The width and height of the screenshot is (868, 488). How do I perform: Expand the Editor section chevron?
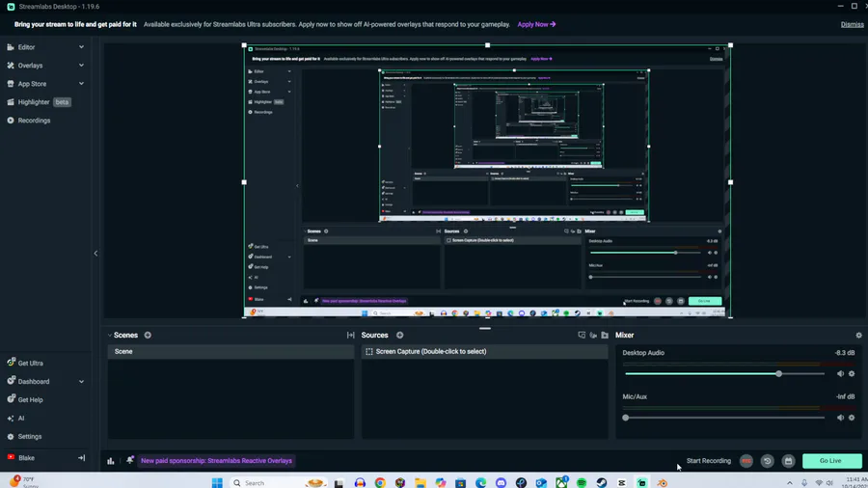coord(81,47)
